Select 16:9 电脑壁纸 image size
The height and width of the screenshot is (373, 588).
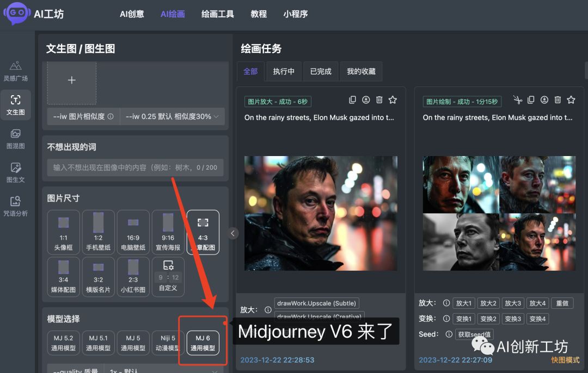click(x=133, y=232)
